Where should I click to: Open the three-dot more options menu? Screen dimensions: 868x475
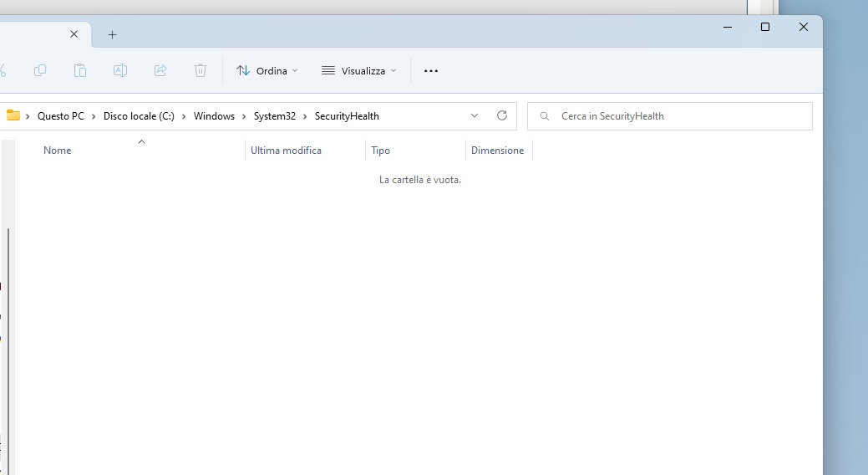click(431, 71)
